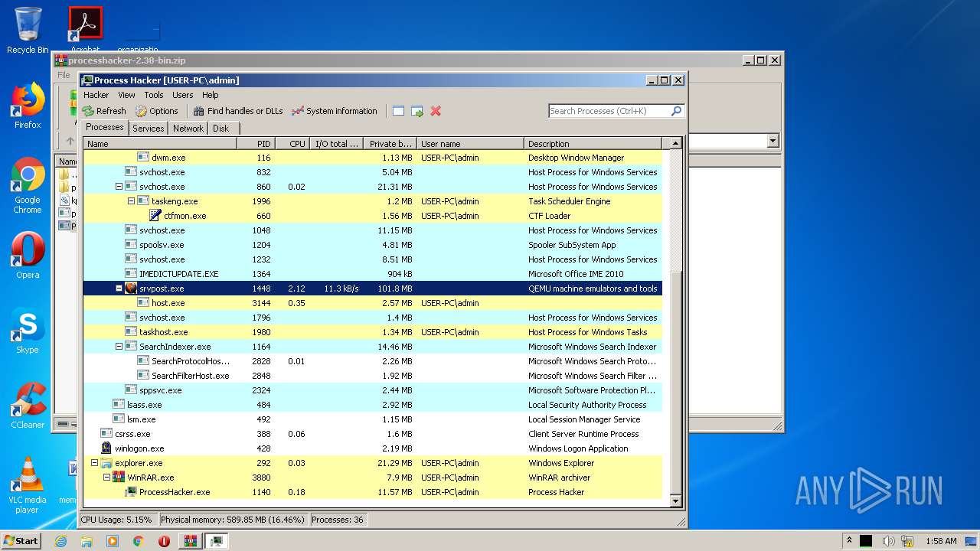Switch to the Network tab
Image resolution: width=980 pixels, height=551 pixels.
coord(188,129)
